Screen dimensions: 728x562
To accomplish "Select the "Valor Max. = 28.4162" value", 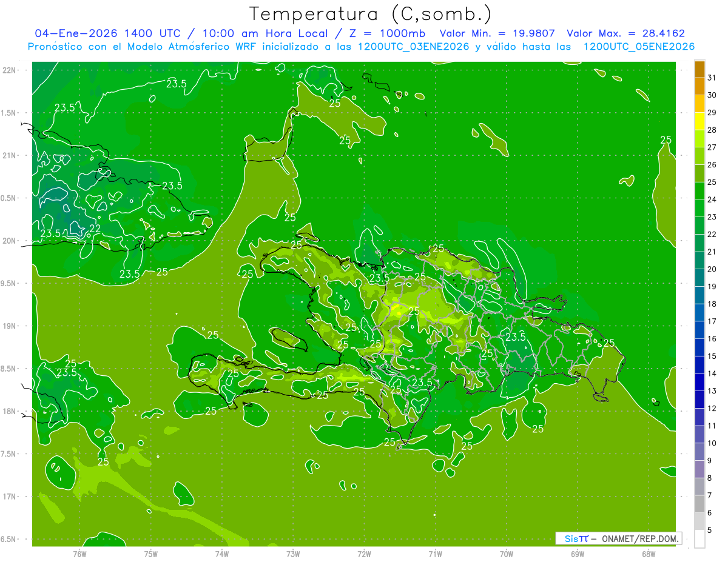I will [625, 33].
